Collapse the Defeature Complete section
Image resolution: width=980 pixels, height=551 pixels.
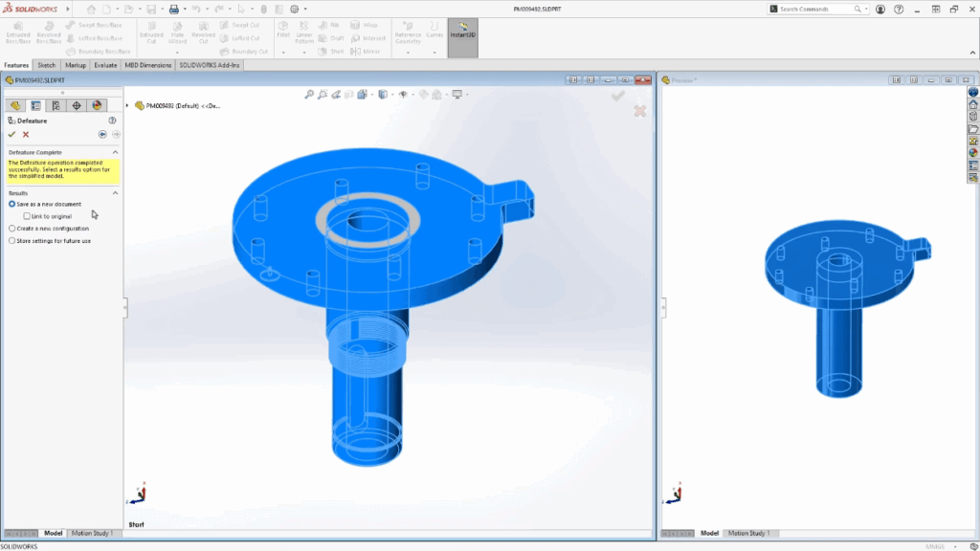coord(115,151)
